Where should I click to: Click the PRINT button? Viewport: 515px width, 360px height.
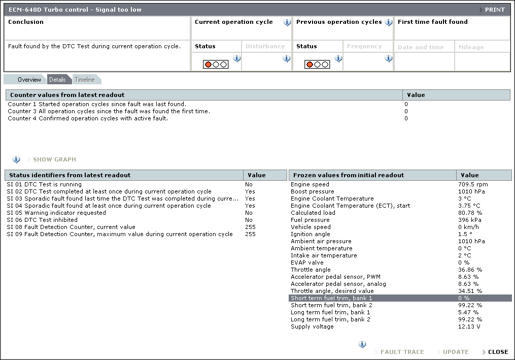tap(494, 10)
